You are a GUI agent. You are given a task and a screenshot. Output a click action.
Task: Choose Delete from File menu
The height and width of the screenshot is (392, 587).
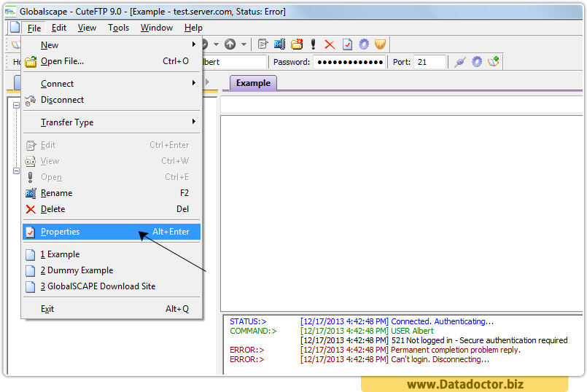click(112, 209)
